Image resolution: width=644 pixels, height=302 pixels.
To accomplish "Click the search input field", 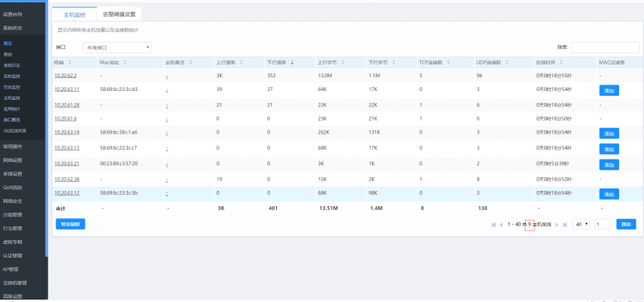I will point(605,48).
